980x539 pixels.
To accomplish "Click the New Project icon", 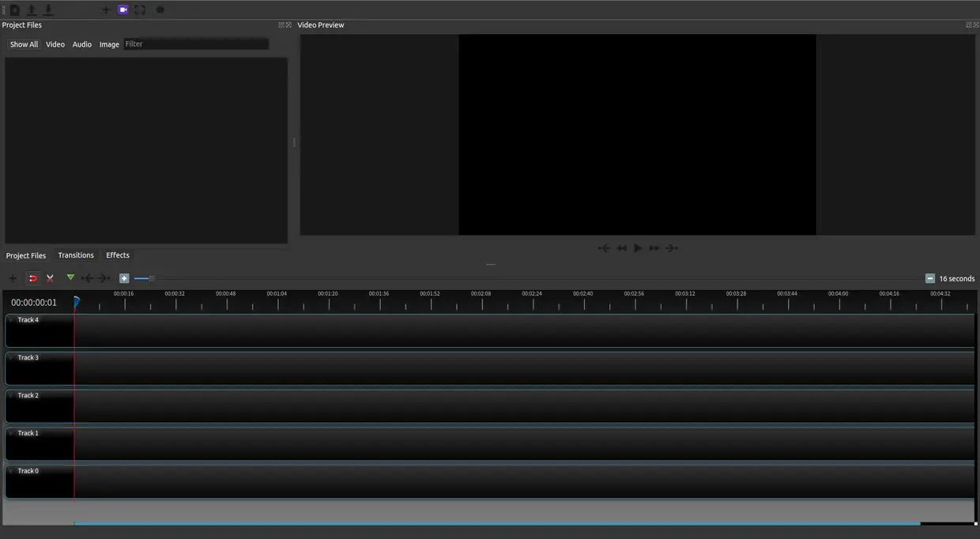I will [15, 9].
